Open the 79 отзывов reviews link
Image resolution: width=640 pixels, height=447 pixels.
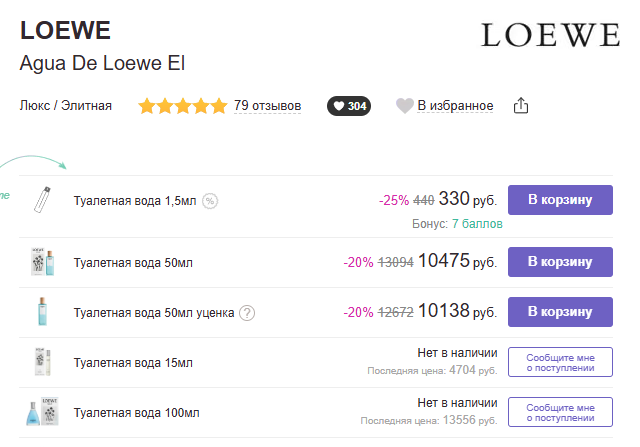click(x=267, y=106)
